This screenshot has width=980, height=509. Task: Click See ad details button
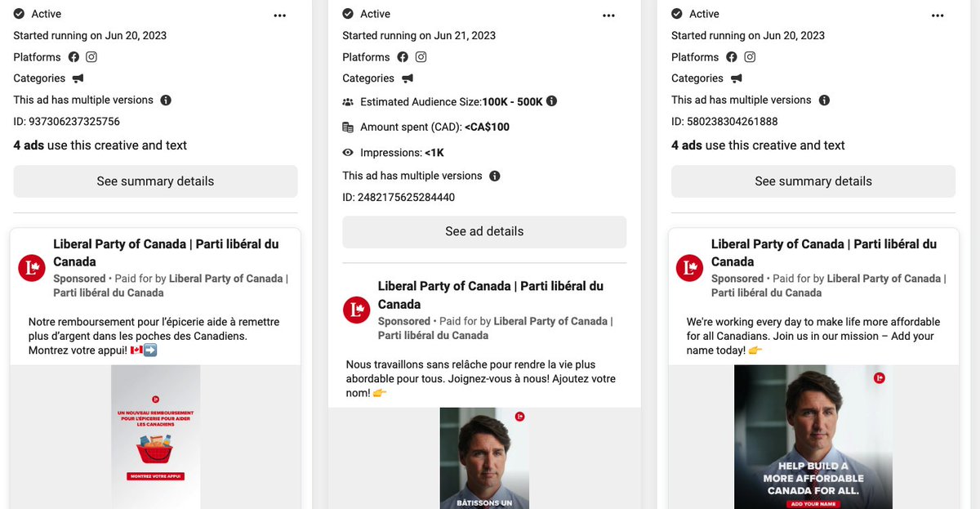tap(484, 231)
